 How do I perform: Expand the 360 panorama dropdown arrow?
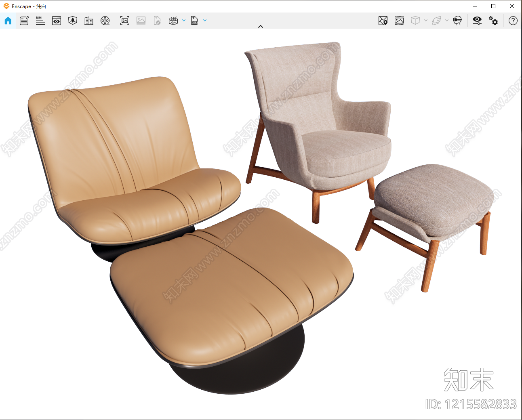tap(184, 20)
